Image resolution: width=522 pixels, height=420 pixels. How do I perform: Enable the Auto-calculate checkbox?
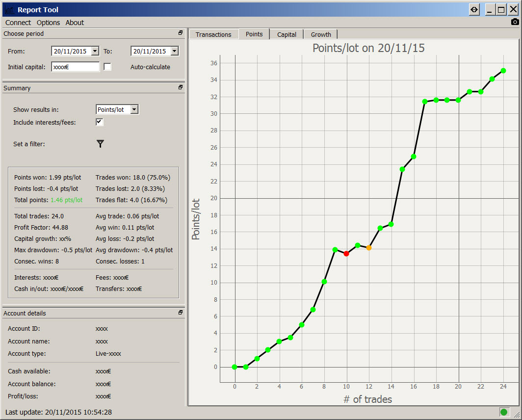[x=107, y=67]
